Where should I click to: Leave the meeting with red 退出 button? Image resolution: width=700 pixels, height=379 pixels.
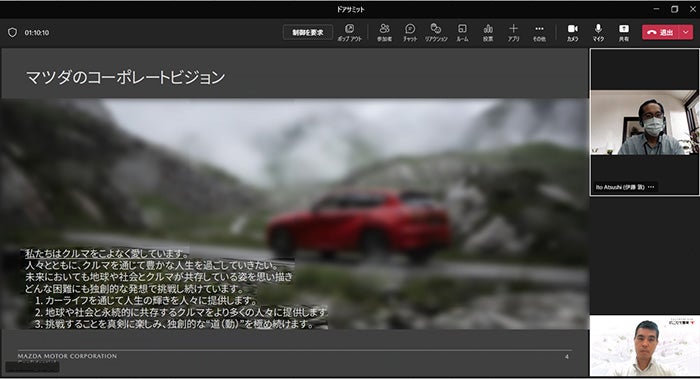point(661,33)
